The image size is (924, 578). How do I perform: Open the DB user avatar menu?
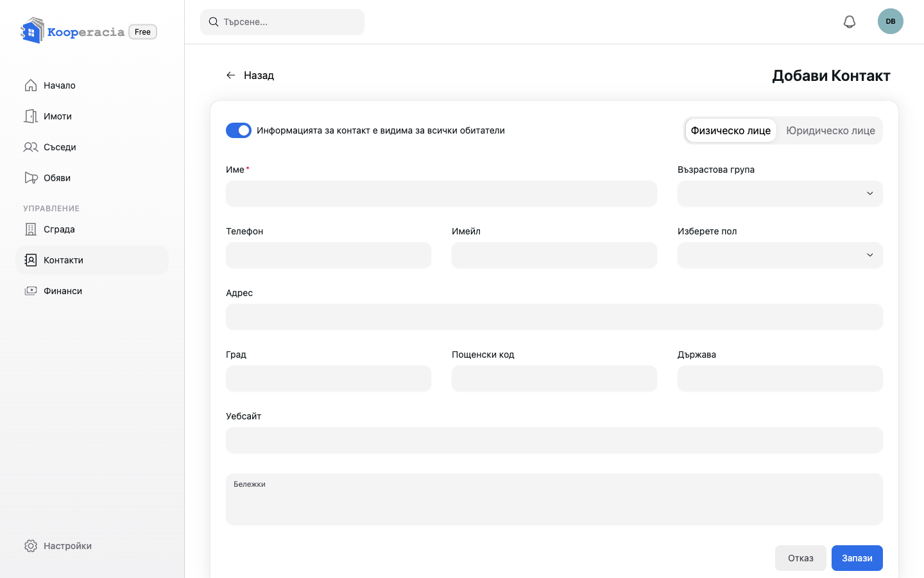891,21
